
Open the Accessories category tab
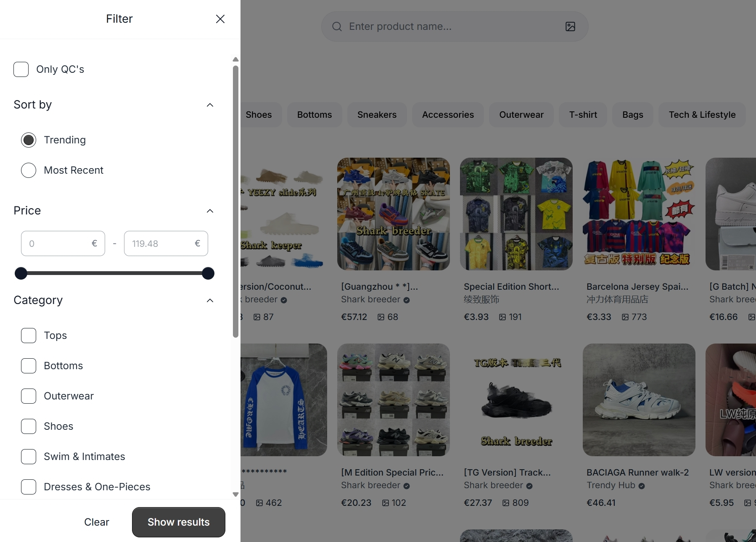[x=448, y=115]
